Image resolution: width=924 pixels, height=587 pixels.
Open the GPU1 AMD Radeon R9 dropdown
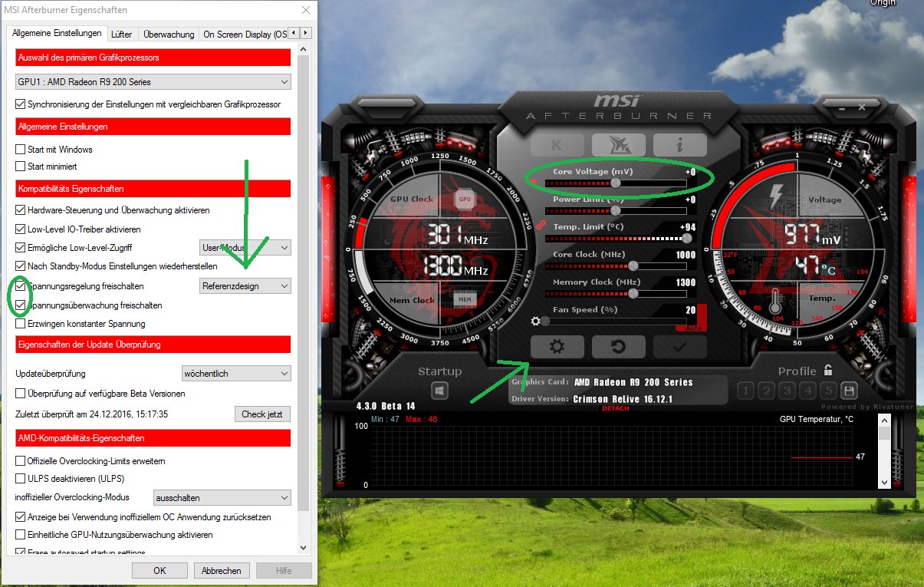(x=153, y=81)
